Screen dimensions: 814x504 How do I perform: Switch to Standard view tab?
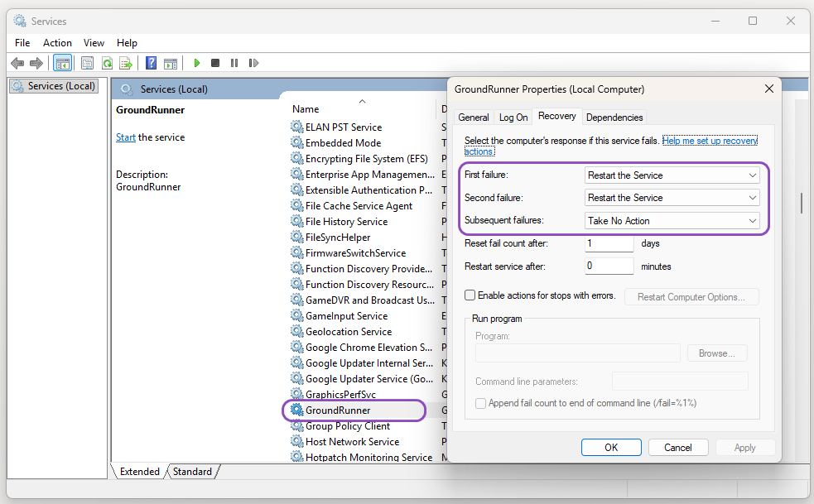pos(192,471)
